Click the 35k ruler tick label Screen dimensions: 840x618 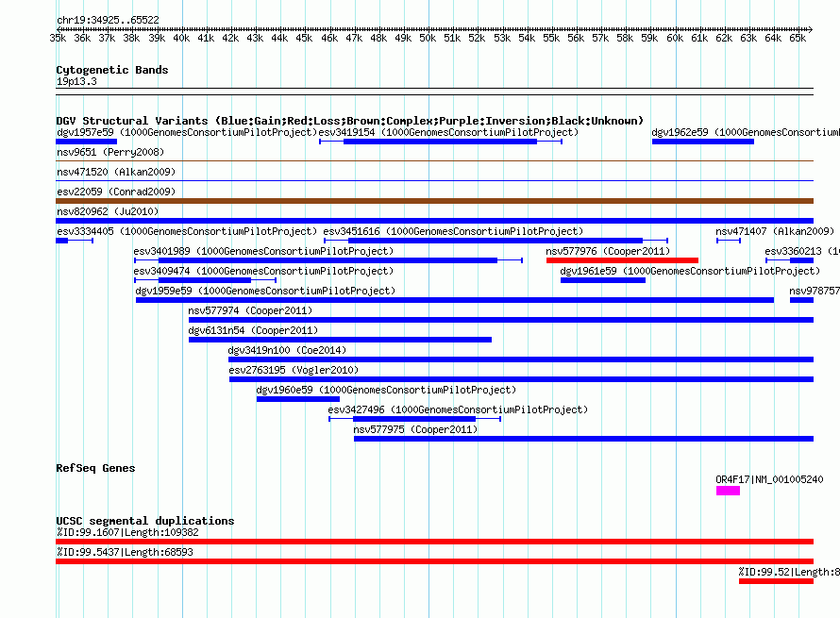[x=58, y=38]
